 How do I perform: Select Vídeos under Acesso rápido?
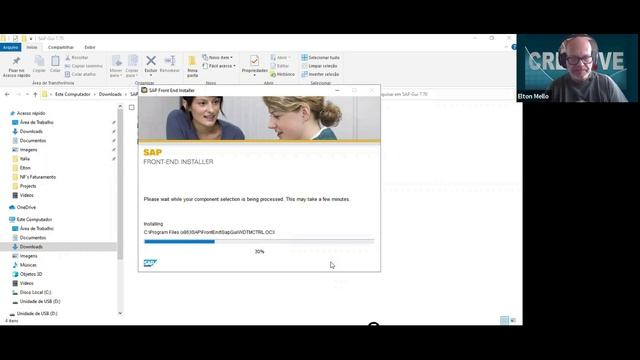coord(27,195)
